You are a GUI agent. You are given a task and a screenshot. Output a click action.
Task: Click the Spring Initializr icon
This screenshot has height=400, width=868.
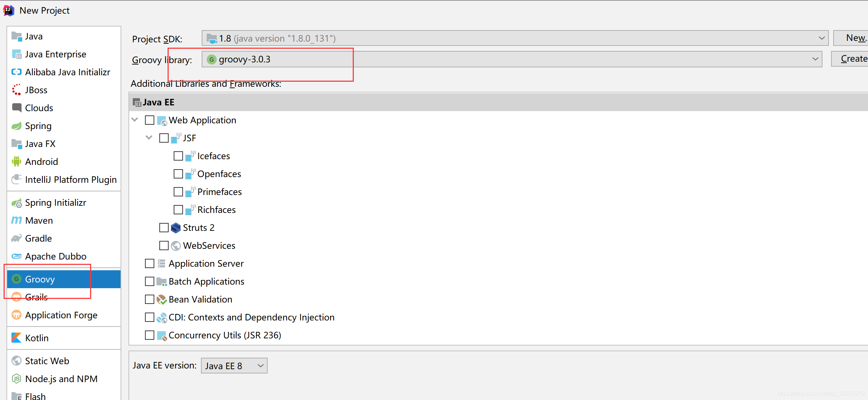click(x=17, y=203)
